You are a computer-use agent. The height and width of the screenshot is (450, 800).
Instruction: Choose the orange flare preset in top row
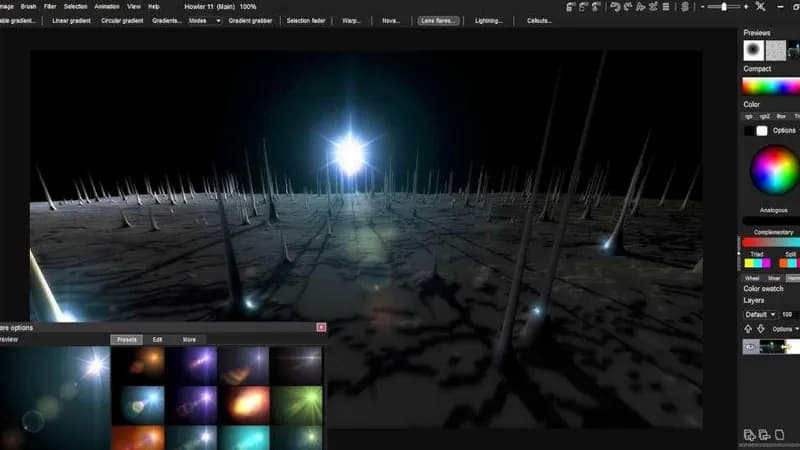(138, 364)
